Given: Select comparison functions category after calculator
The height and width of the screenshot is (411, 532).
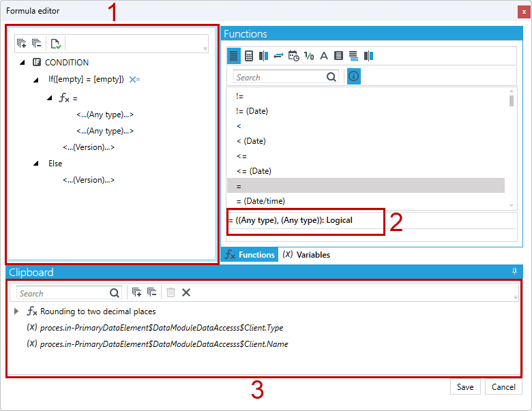Looking at the screenshot, I should click(x=264, y=56).
